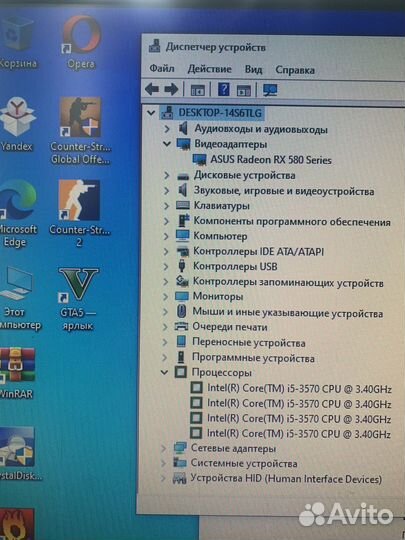Viewport: 405px width, 540px height.
Task: Click the Forward arrow in Device Manager toolbar
Action: [171, 90]
